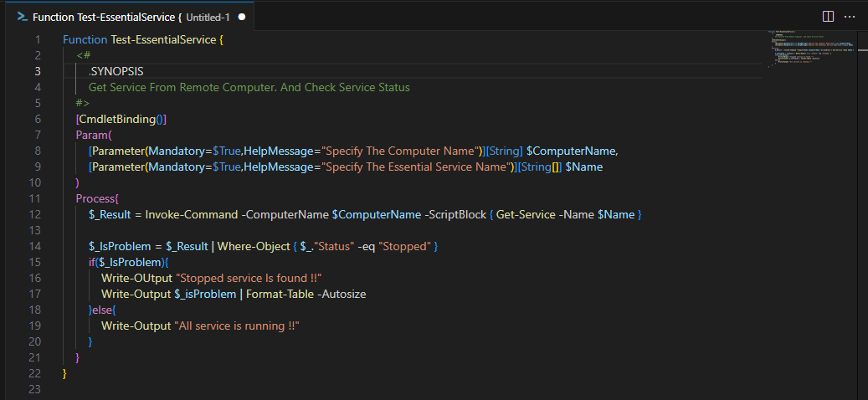Screen dimensions: 868x400
Task: Split the editor to the right
Action: [828, 17]
